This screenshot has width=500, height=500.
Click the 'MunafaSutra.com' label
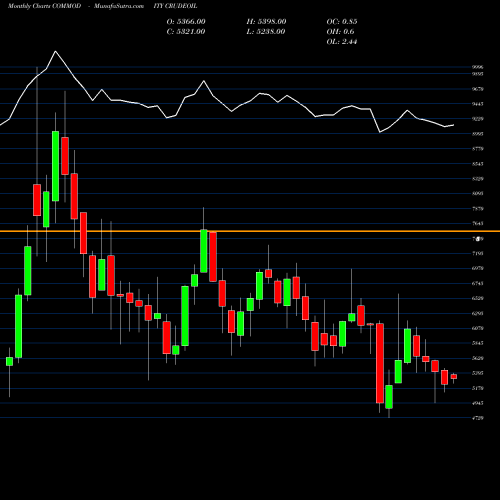(119, 6)
